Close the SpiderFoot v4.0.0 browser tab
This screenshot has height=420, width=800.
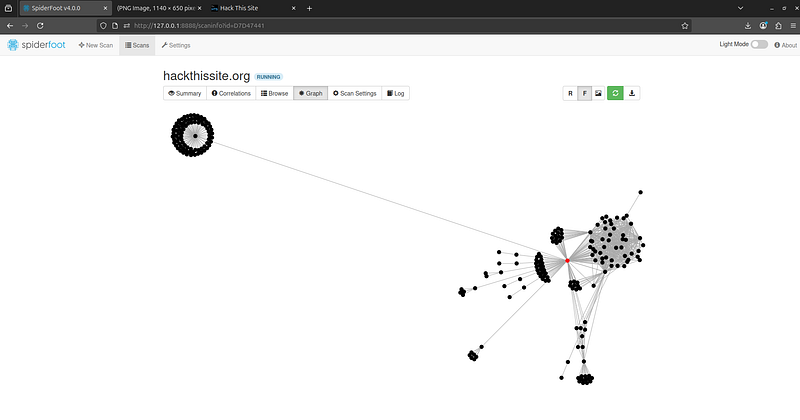point(105,8)
